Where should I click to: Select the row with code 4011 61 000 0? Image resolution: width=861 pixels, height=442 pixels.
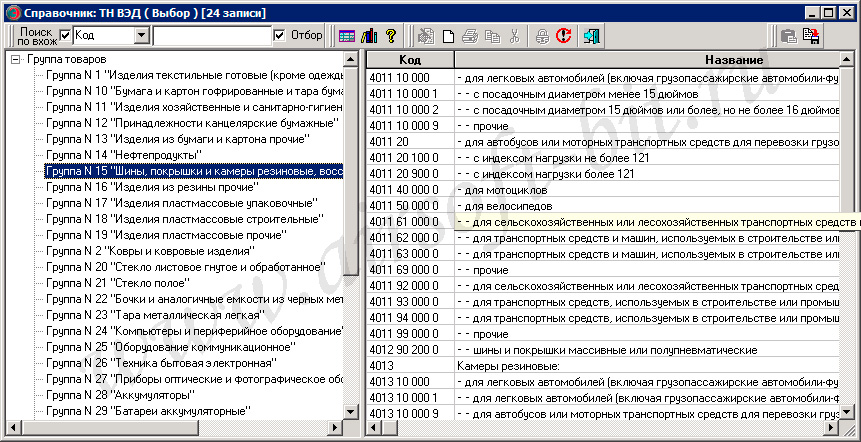(x=603, y=222)
